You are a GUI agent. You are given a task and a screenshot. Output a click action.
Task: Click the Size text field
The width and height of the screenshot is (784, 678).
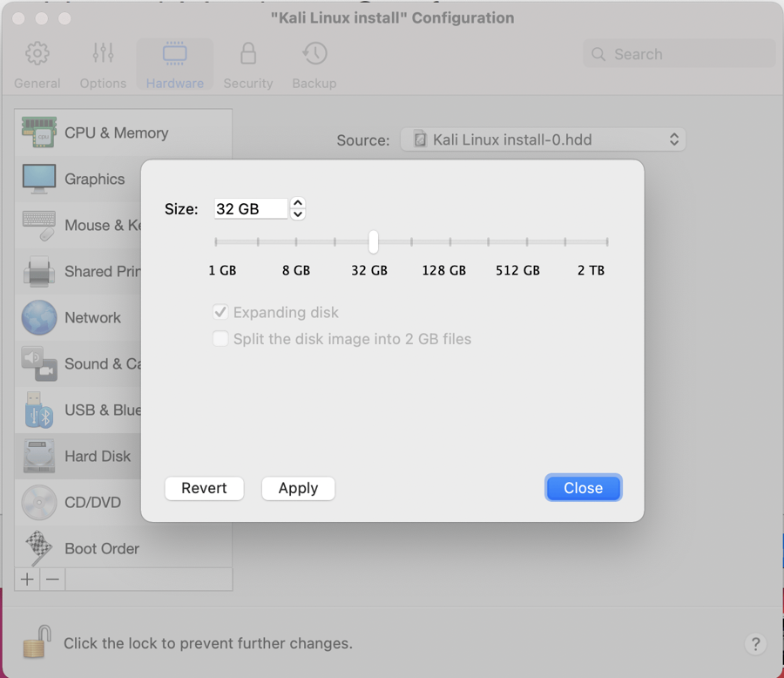[251, 209]
